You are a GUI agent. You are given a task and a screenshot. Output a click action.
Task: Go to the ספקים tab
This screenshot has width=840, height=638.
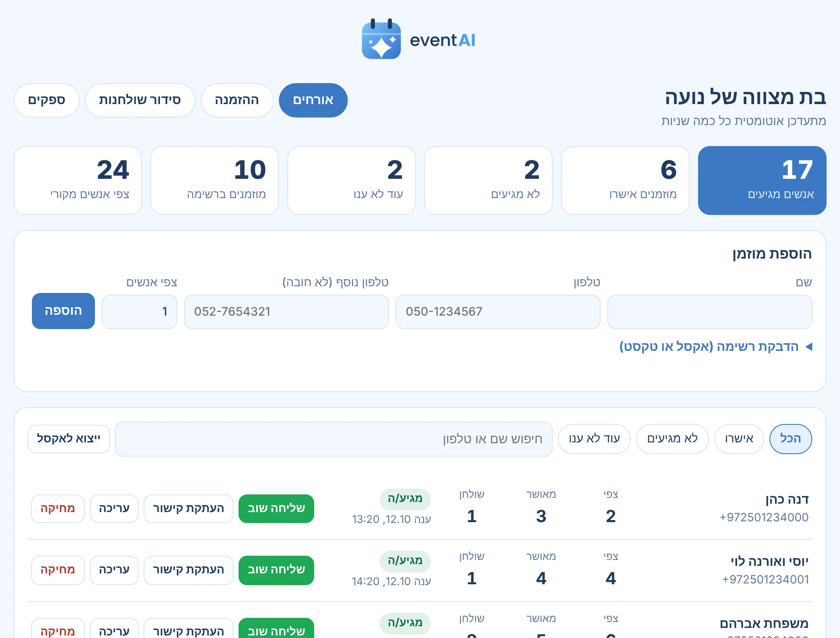(x=47, y=100)
